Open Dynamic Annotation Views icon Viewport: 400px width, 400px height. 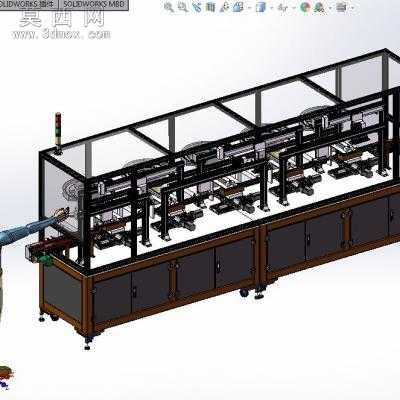[224, 7]
